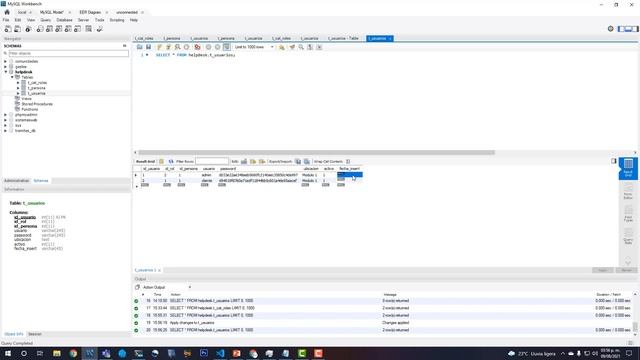Beautify the SQL query
The height and width of the screenshot is (360, 640).
[x=292, y=47]
